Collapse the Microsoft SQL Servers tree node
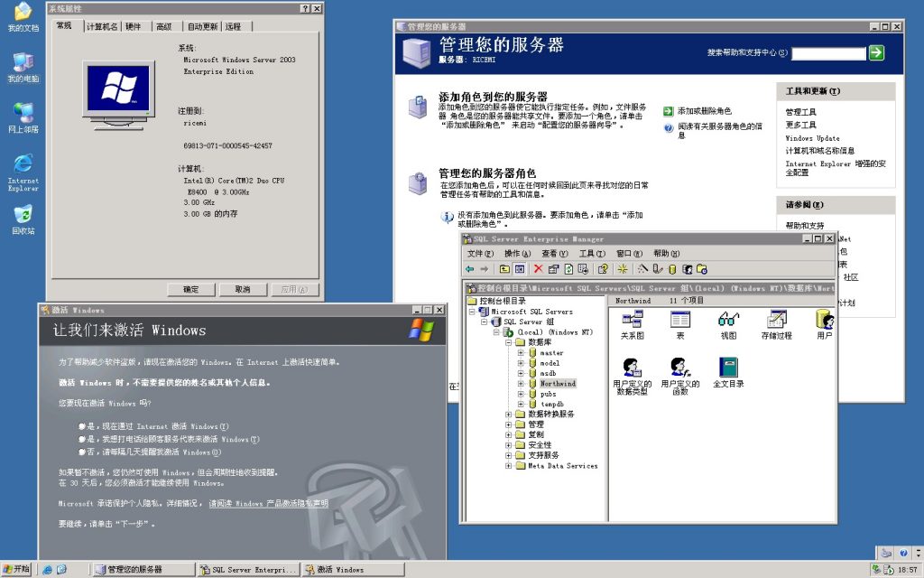Image resolution: width=924 pixels, height=578 pixels. (x=472, y=312)
